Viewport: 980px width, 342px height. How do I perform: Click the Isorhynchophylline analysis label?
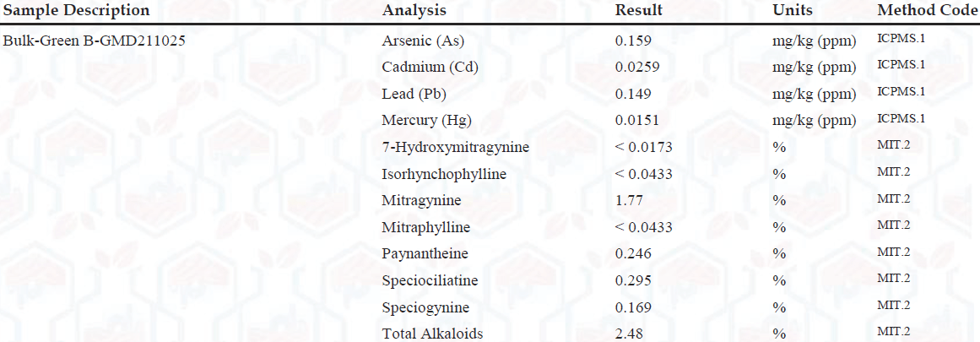coord(444,174)
